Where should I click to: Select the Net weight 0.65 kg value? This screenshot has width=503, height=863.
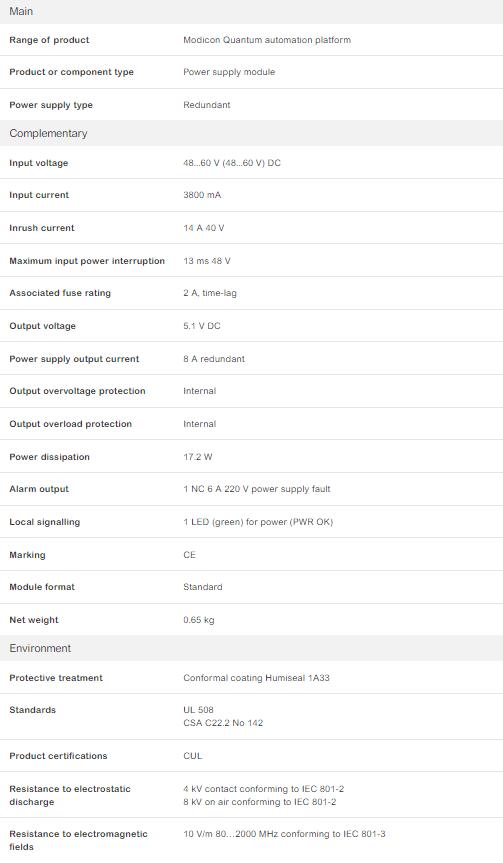tap(199, 620)
